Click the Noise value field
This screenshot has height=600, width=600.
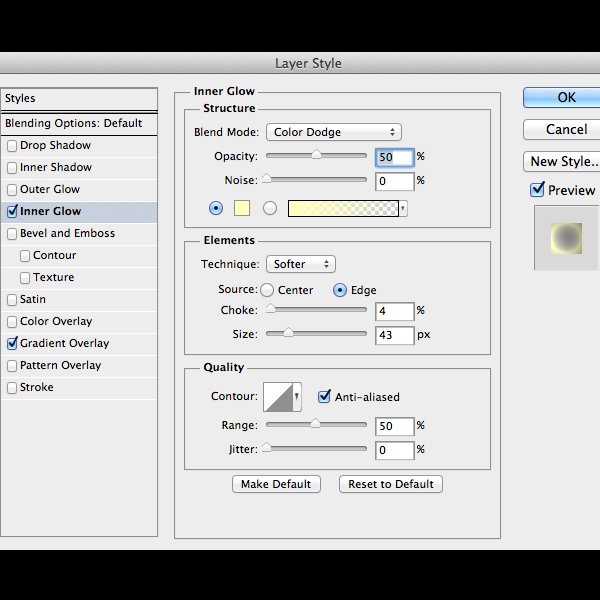click(x=395, y=181)
